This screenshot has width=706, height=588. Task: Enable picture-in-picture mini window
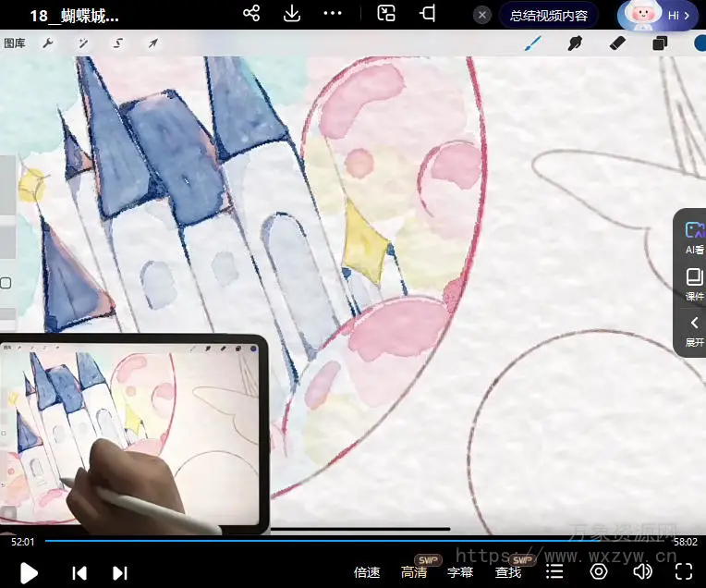387,14
